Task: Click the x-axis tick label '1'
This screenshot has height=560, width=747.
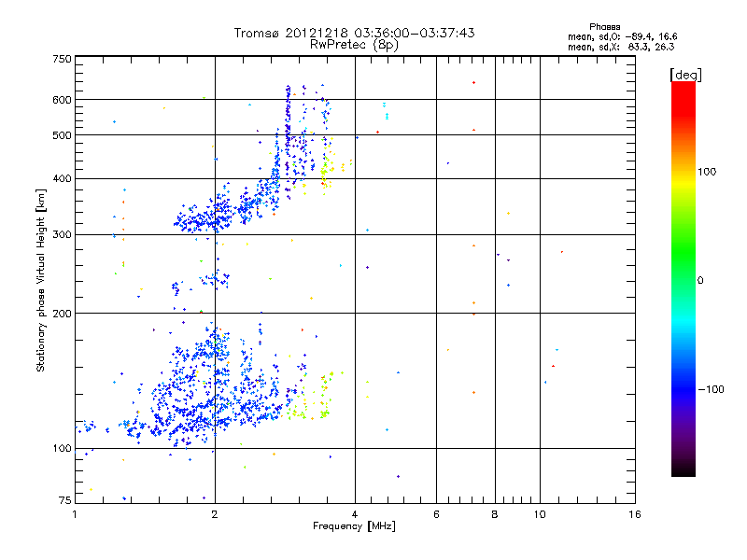Action: pyautogui.click(x=75, y=514)
